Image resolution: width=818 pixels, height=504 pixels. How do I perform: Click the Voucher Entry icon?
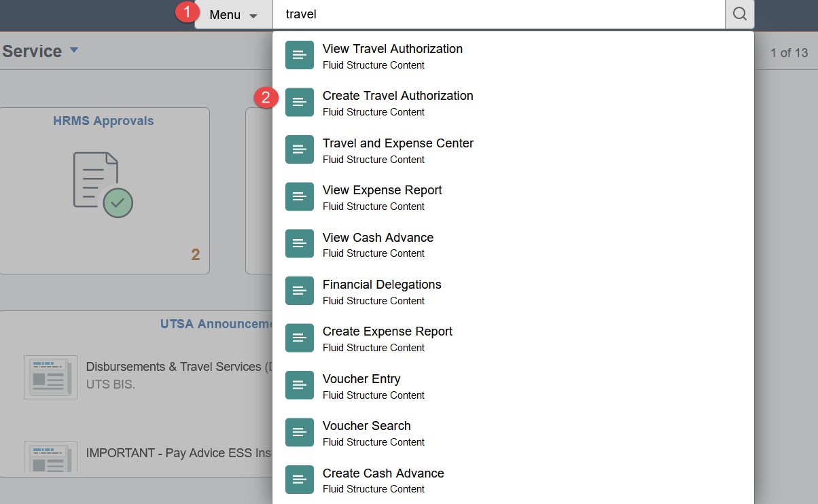300,385
